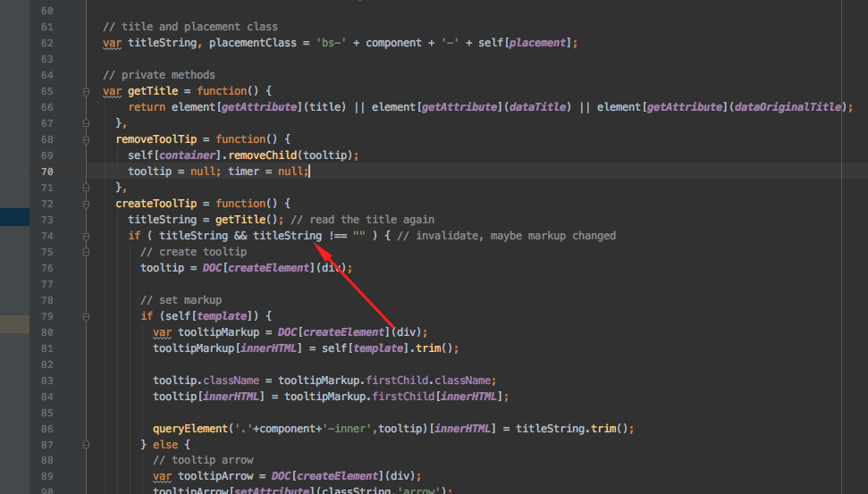
Task: Collapse the removeToolTip function fold on line 68
Action: (87, 140)
